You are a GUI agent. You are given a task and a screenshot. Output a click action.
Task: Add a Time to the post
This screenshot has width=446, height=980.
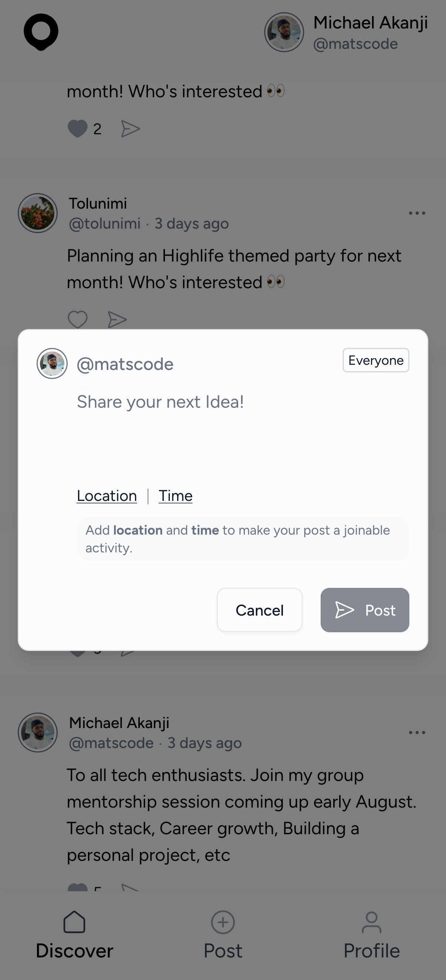click(175, 496)
